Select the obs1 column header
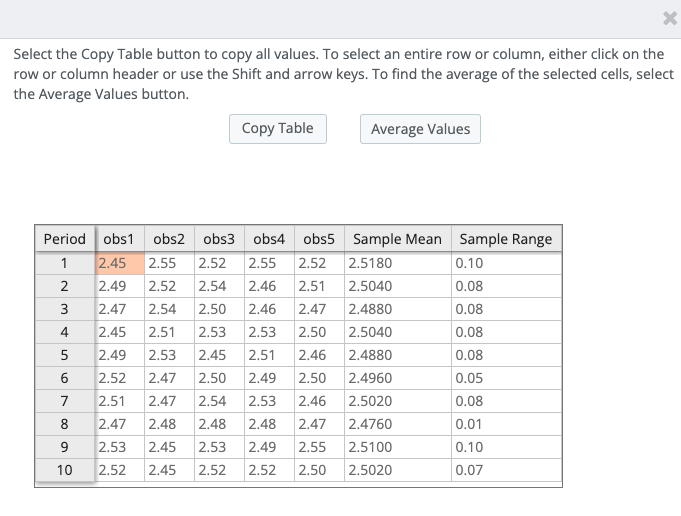681x516 pixels. [x=120, y=238]
